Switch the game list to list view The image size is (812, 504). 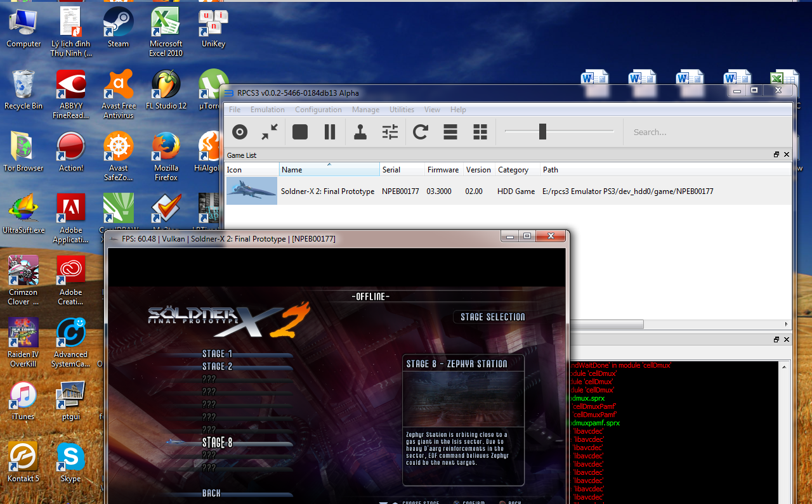pyautogui.click(x=450, y=132)
